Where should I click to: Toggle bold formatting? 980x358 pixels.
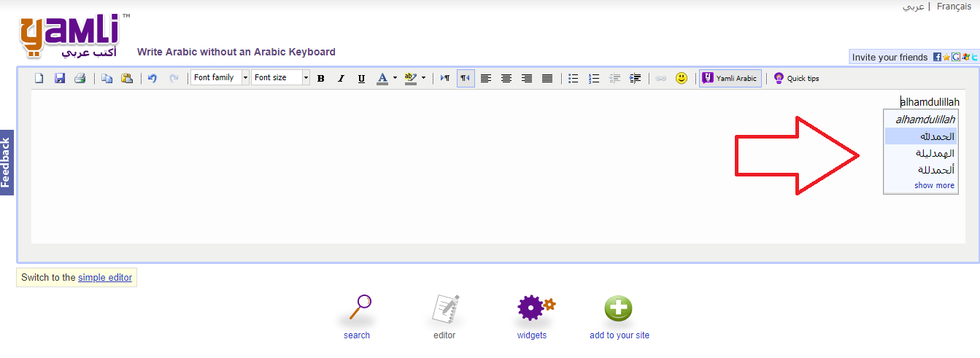[320, 78]
